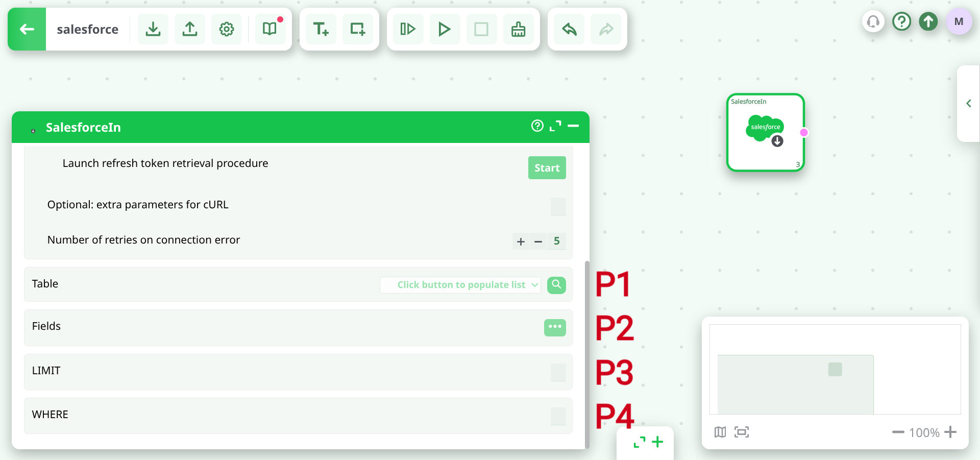Open help for SalesforceIn panel
Image resolution: width=980 pixels, height=460 pixels.
pyautogui.click(x=537, y=126)
